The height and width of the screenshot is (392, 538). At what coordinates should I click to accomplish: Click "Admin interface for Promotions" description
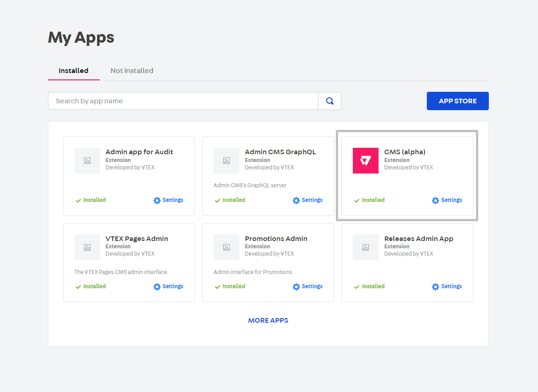[253, 272]
